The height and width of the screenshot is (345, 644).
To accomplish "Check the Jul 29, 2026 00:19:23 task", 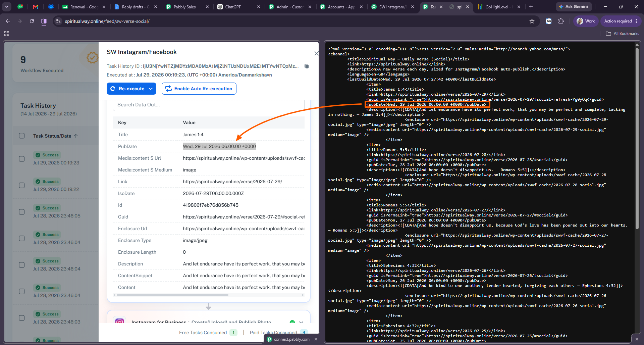I will point(22,159).
